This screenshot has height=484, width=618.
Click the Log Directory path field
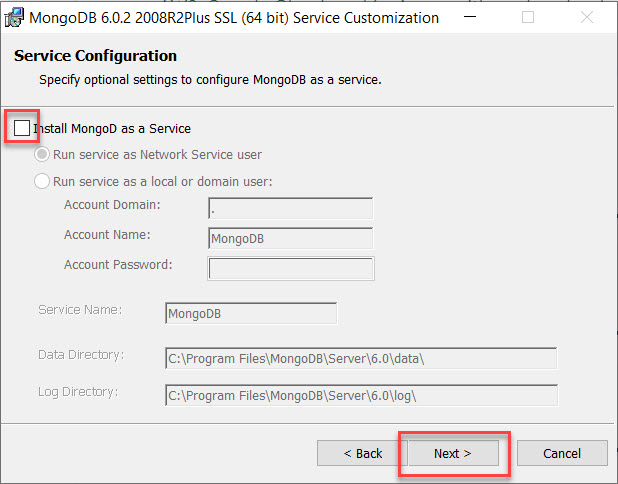pyautogui.click(x=361, y=395)
